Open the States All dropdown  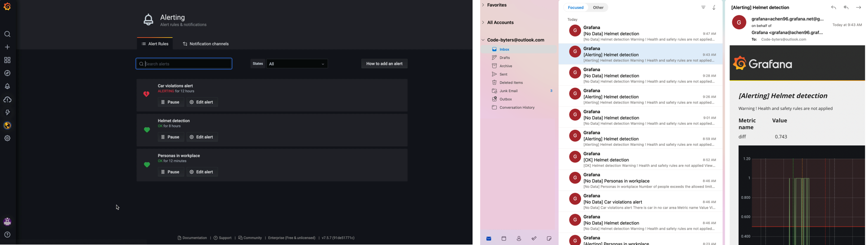(x=297, y=64)
